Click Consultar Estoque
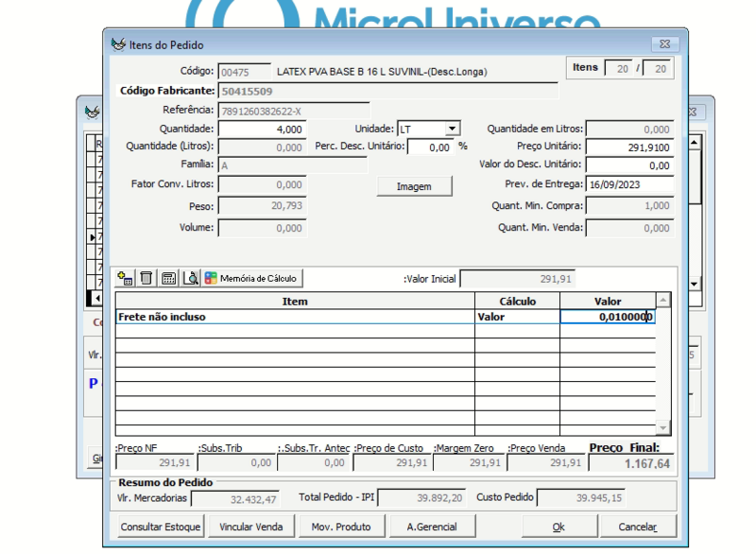Screen dimensions: 756x554 161,527
